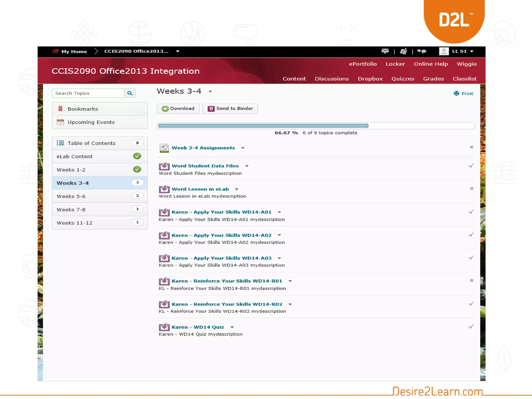532x399 pixels.
Task: Open the Discussions navigation tab
Action: point(332,79)
